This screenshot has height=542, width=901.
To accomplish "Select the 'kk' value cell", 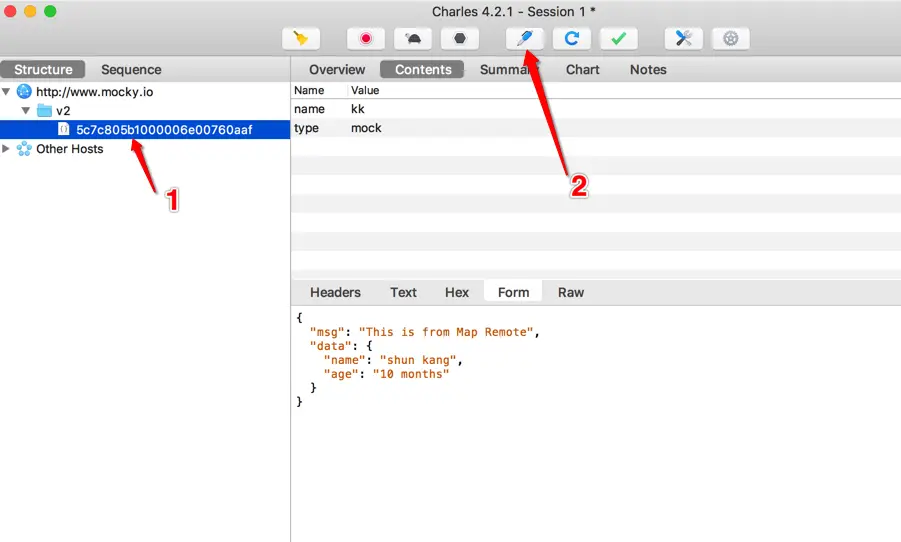I will point(357,109).
